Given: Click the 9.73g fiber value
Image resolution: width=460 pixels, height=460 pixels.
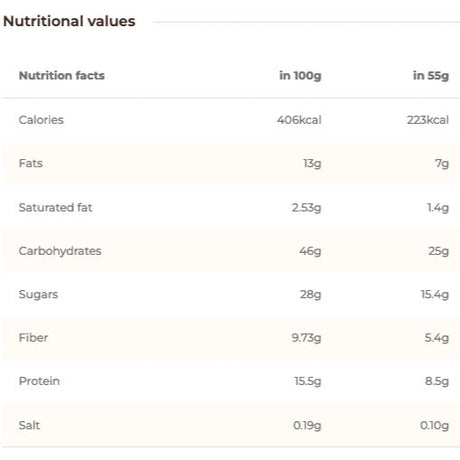Looking at the screenshot, I should pyautogui.click(x=306, y=338).
